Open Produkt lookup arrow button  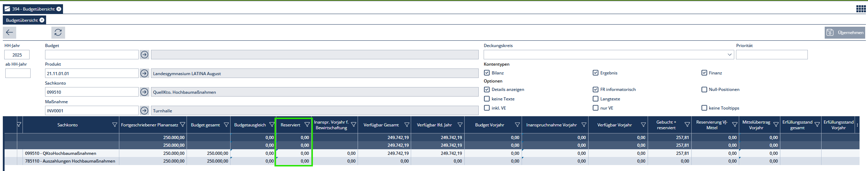[x=144, y=73]
